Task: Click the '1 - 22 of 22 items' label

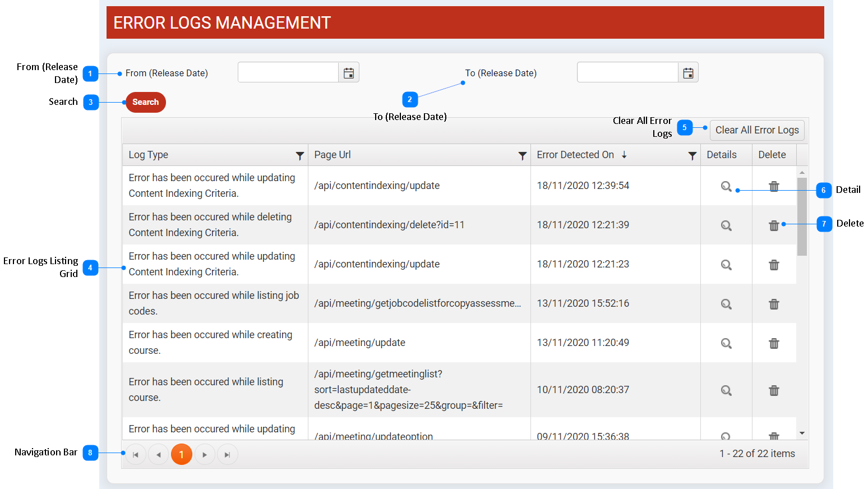Action: point(757,454)
